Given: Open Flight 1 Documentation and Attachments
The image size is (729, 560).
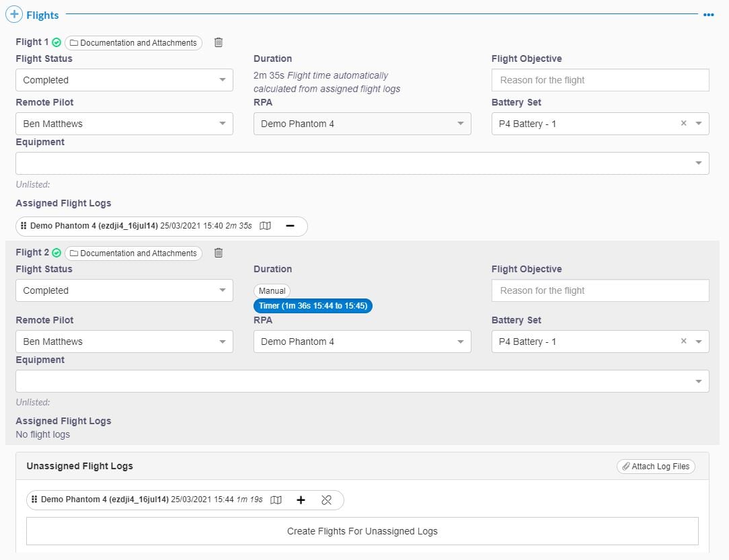Looking at the screenshot, I should (x=133, y=43).
